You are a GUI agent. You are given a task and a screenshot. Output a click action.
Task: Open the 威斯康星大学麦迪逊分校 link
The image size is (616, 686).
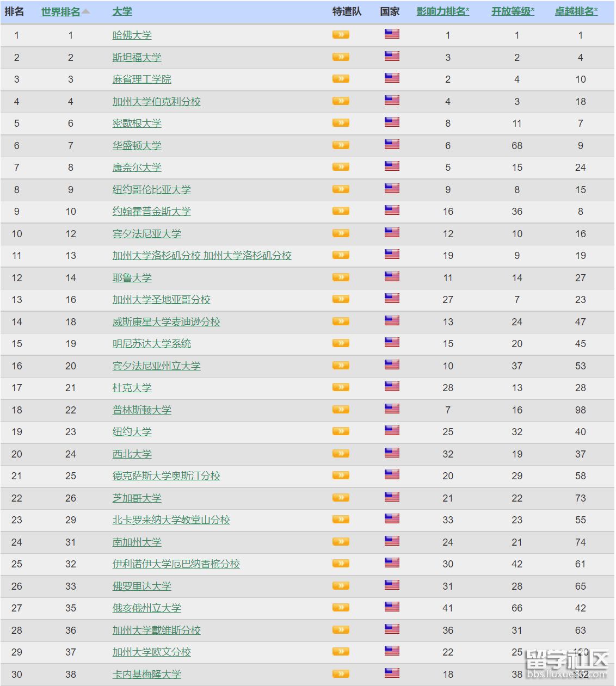[167, 322]
